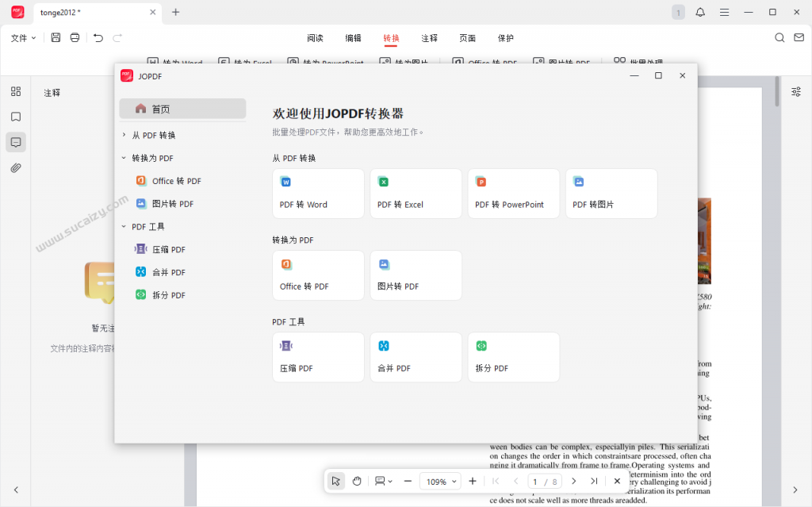Click the page number input field

pyautogui.click(x=536, y=482)
